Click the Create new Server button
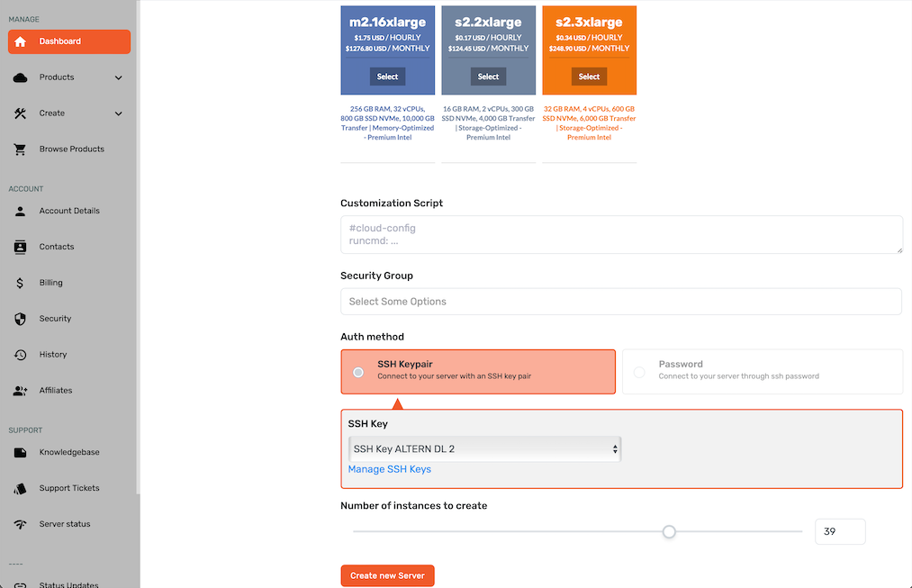The height and width of the screenshot is (588, 912). (387, 575)
